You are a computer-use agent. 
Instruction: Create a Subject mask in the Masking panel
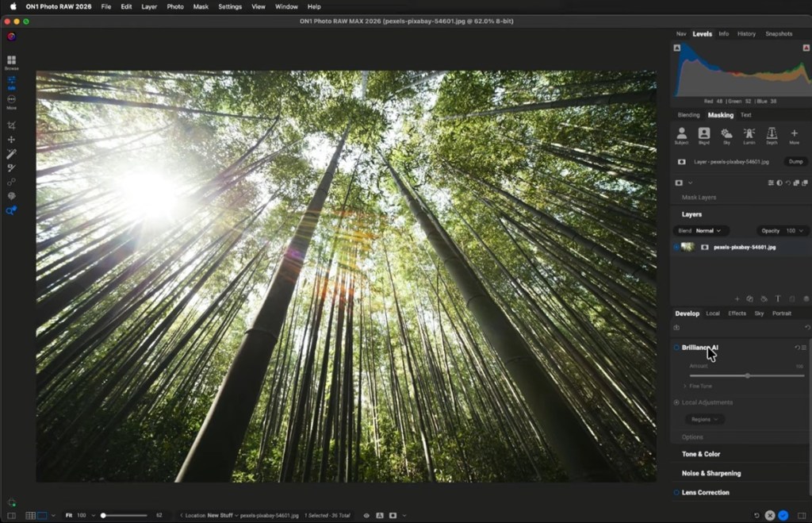tap(682, 133)
